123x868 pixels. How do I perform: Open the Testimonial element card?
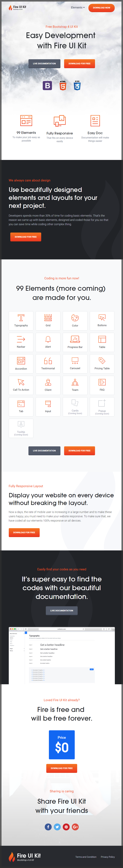[x=48, y=364]
